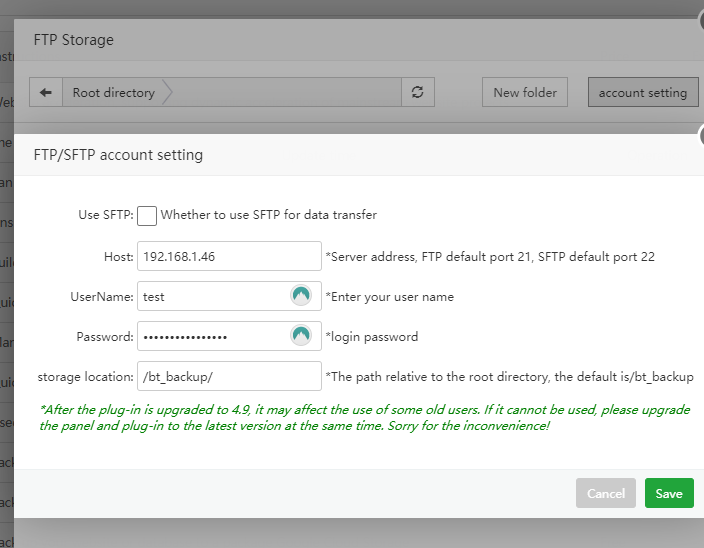
Task: Go to Root directory breadcrumb
Action: coord(113,93)
